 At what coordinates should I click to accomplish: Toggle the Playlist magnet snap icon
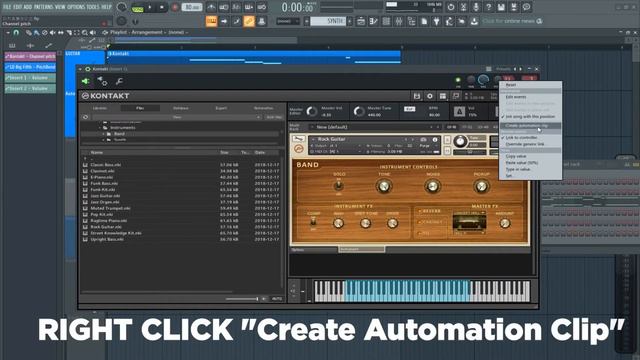coord(16,32)
